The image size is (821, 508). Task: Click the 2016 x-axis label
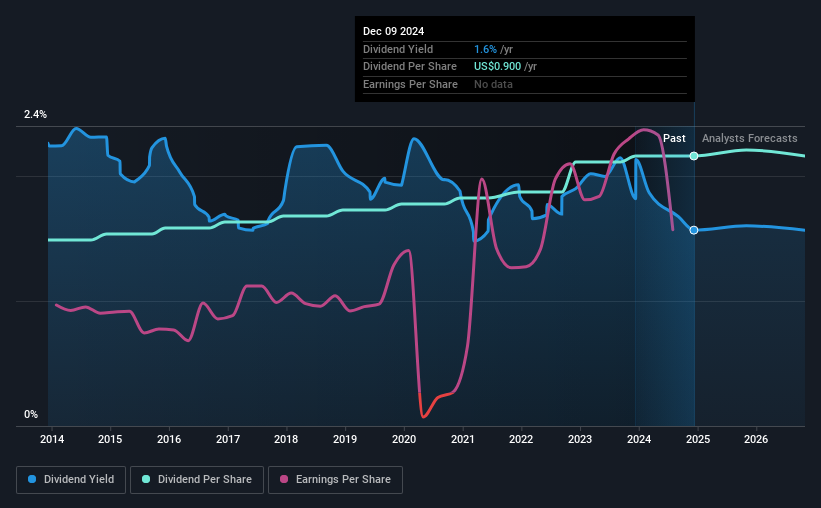click(x=169, y=439)
